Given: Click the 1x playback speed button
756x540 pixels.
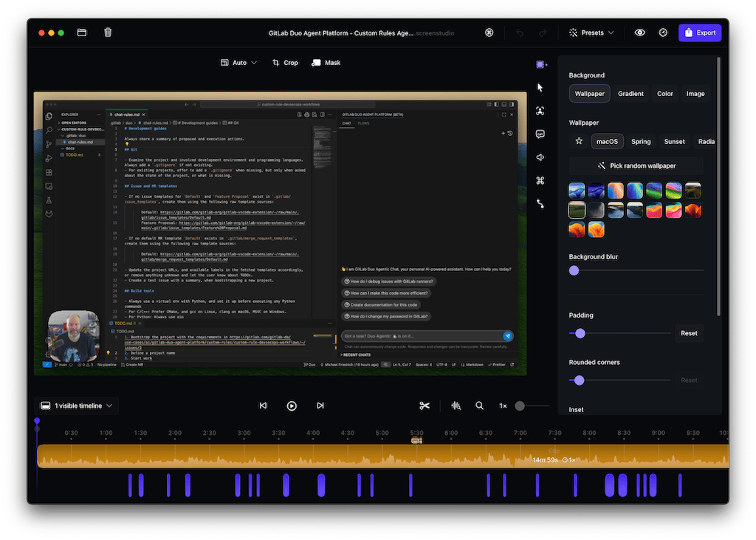Looking at the screenshot, I should point(503,406).
